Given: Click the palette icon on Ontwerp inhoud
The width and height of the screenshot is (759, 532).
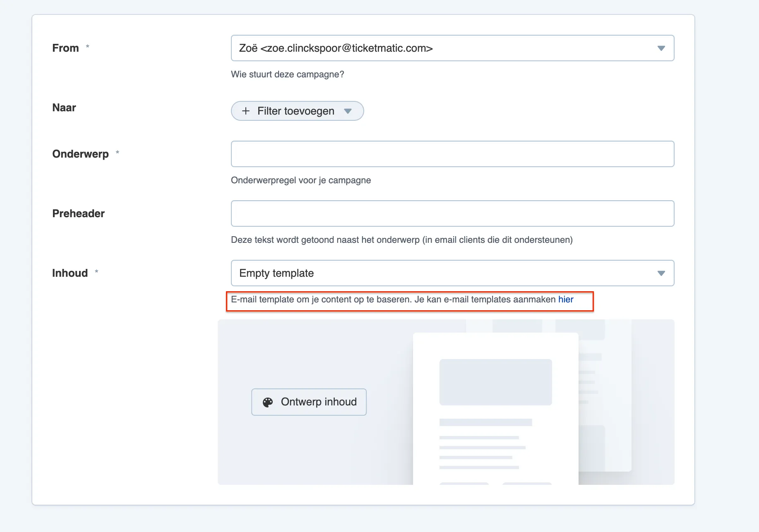Looking at the screenshot, I should pos(268,402).
